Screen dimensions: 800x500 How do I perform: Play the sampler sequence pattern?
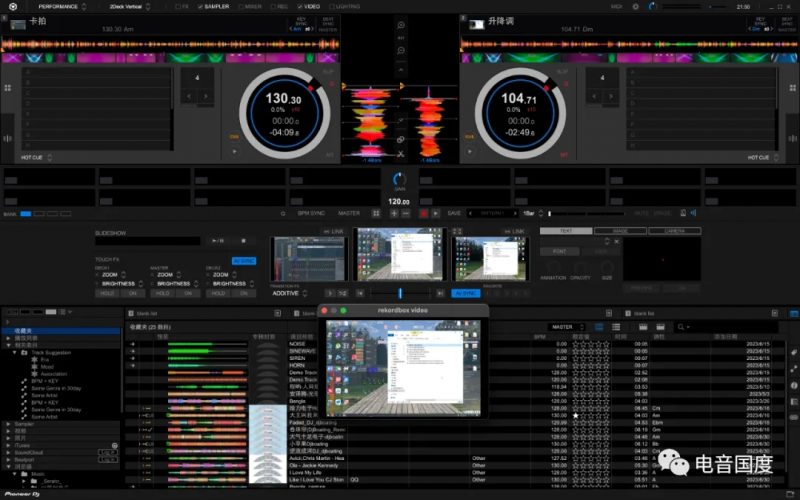coord(435,213)
